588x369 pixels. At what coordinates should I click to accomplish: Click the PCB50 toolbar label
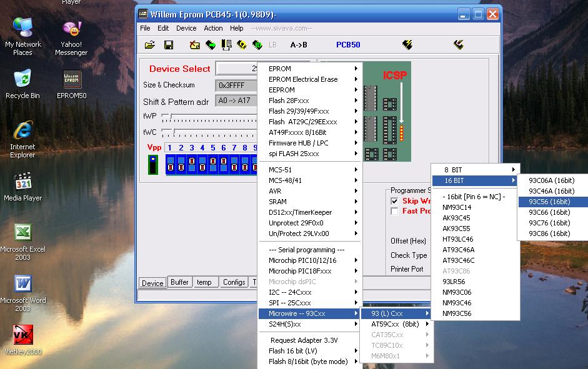pos(348,45)
